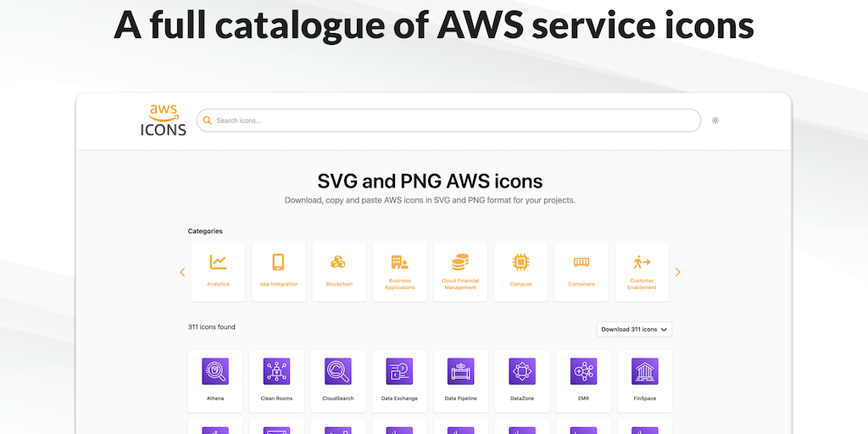Viewport: 868px width, 434px height.
Task: Click the 'SVG and PNG AWS icons' heading
Action: click(430, 181)
